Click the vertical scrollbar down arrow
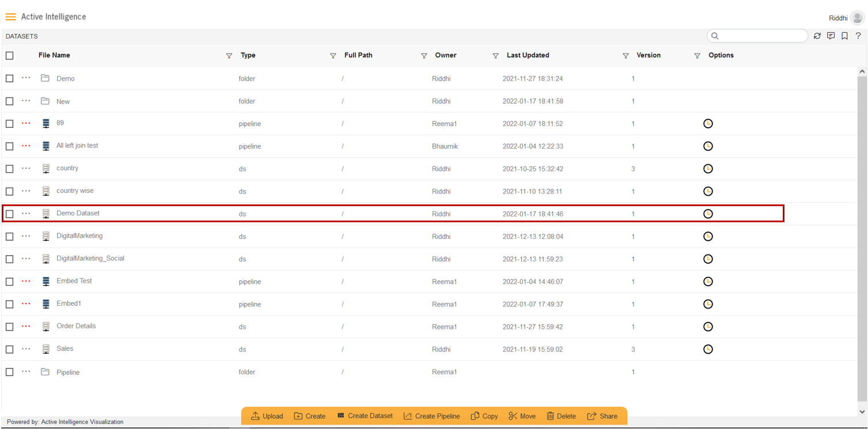868x429 pixels. coord(862,412)
